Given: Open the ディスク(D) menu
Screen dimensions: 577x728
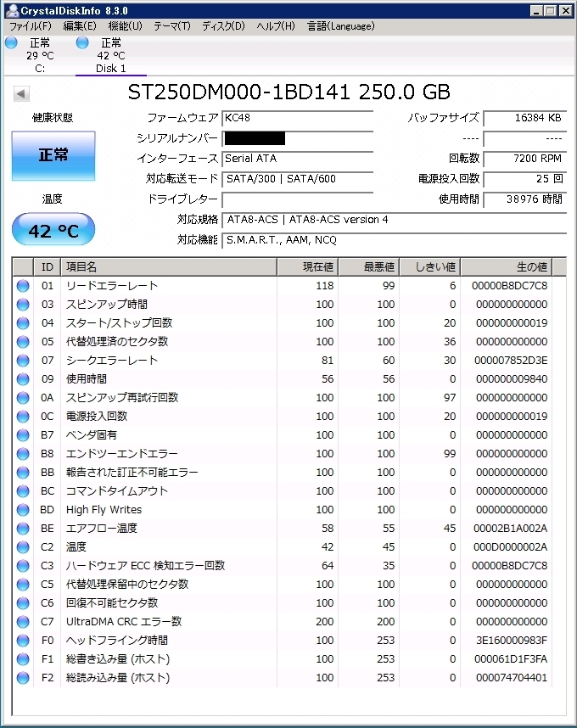Looking at the screenshot, I should 223,26.
